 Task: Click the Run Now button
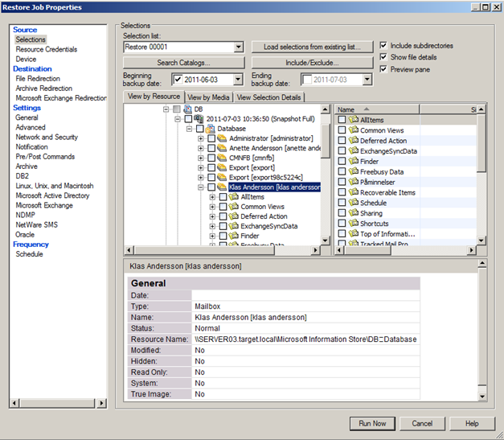372,424
